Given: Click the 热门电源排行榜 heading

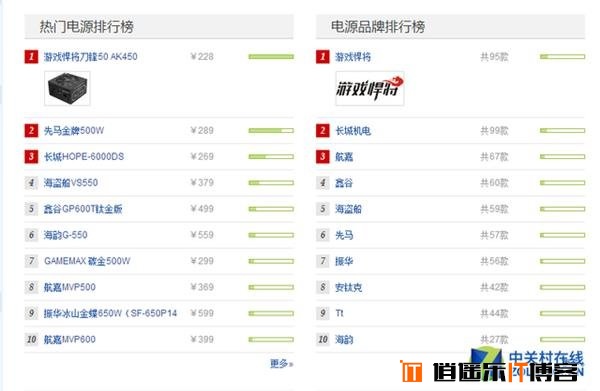Looking at the screenshot, I should [87, 27].
